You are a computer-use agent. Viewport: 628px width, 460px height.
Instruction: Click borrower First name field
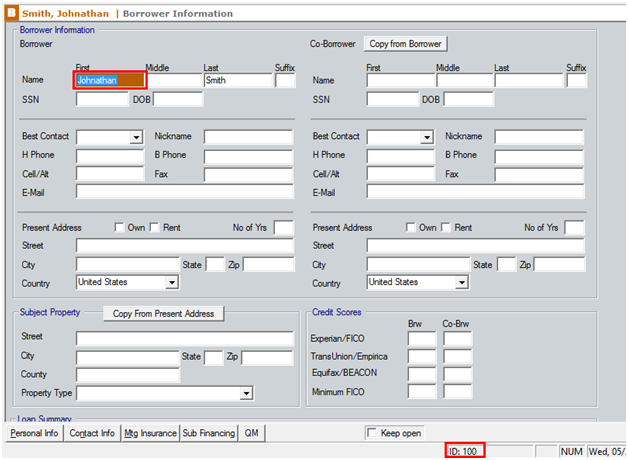coord(110,80)
